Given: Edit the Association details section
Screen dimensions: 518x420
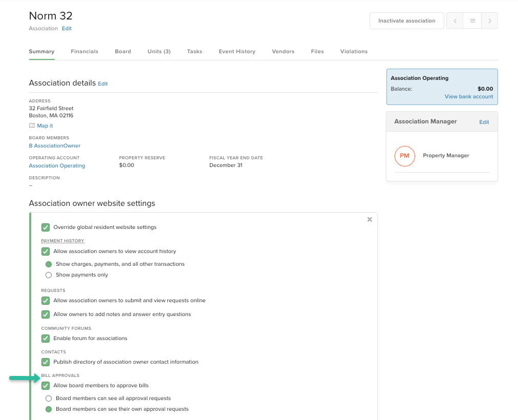Looking at the screenshot, I should coord(103,84).
